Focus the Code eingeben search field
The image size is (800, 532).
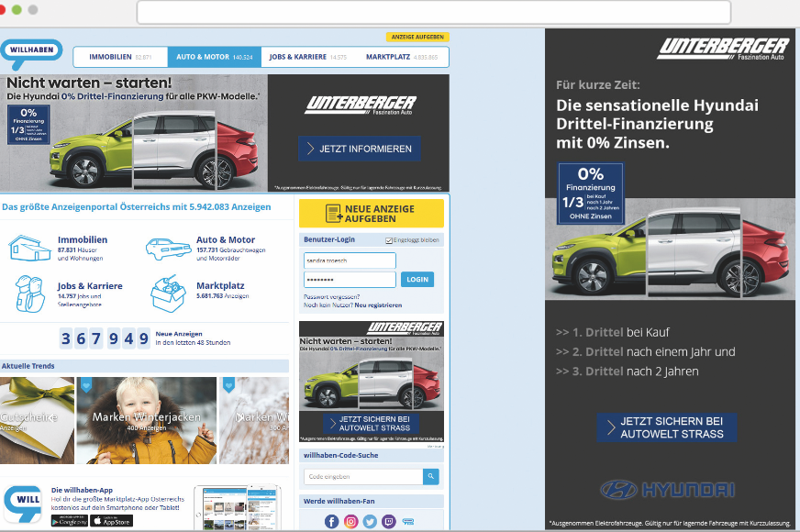click(363, 476)
